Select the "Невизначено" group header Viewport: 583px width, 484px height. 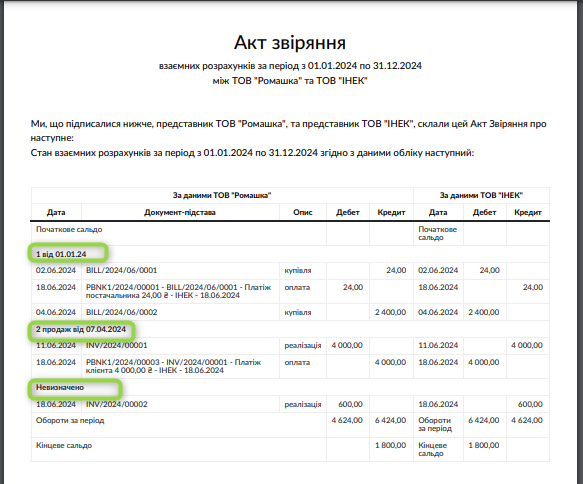[x=59, y=387]
